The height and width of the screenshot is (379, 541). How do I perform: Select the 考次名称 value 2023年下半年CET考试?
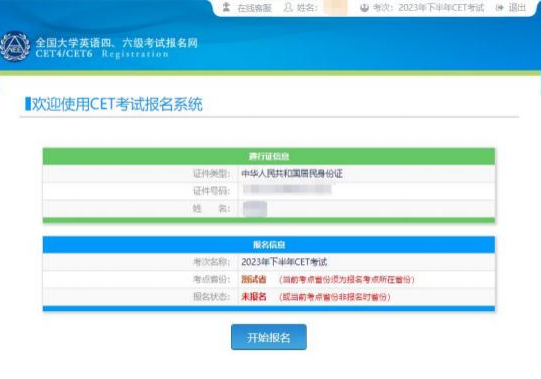click(284, 262)
